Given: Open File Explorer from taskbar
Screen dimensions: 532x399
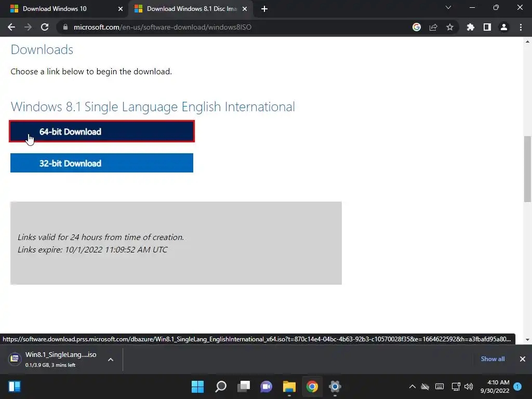Looking at the screenshot, I should point(289,387).
